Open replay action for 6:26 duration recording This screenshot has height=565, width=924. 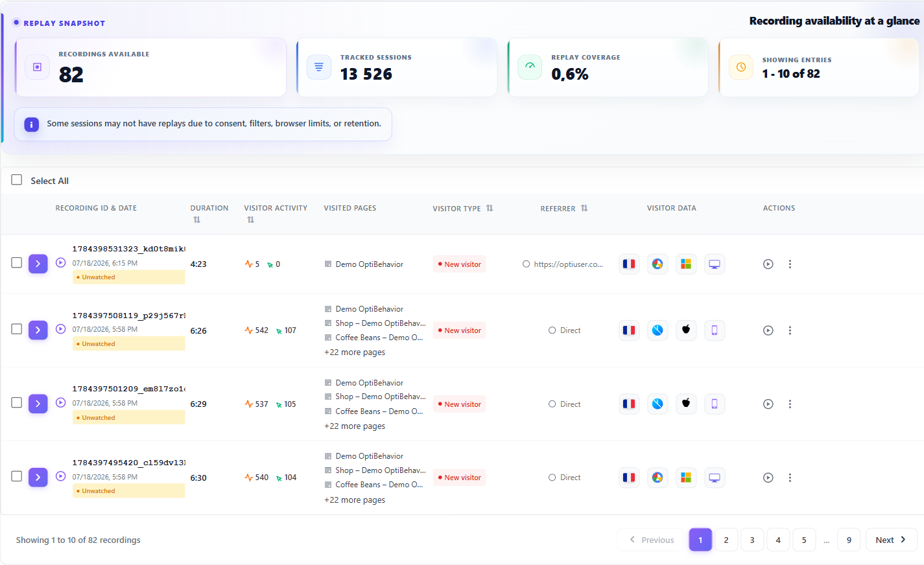768,330
